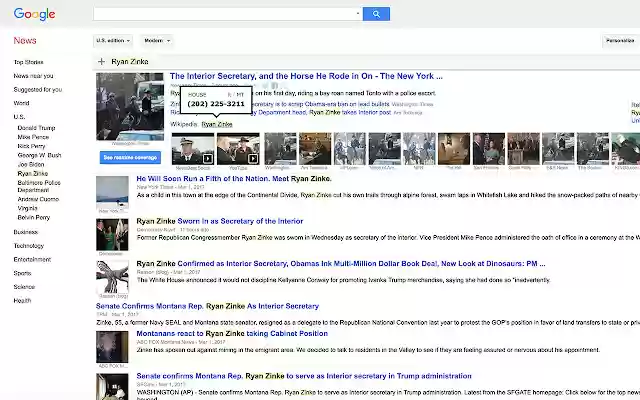Open Ryan Zinke topic in sidebar
Viewport: 640px width, 400px height.
33,173
